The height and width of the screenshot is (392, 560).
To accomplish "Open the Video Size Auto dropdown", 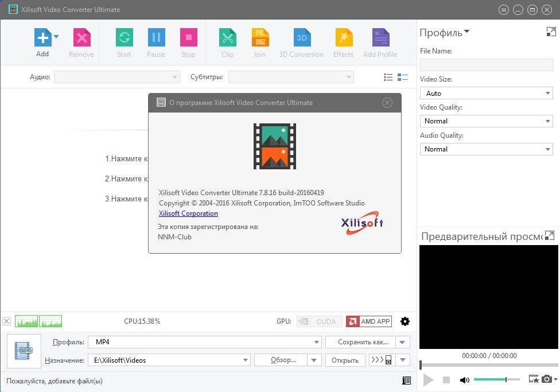I will pos(486,94).
